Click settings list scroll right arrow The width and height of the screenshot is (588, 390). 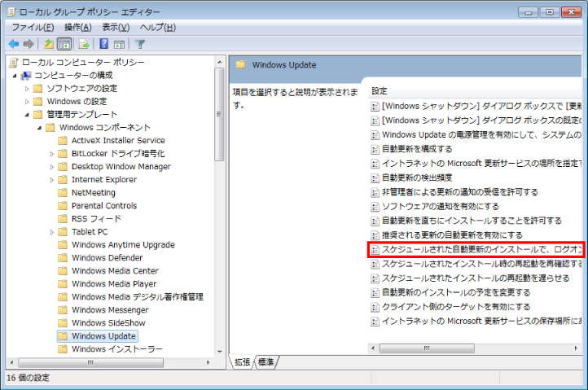(576, 348)
